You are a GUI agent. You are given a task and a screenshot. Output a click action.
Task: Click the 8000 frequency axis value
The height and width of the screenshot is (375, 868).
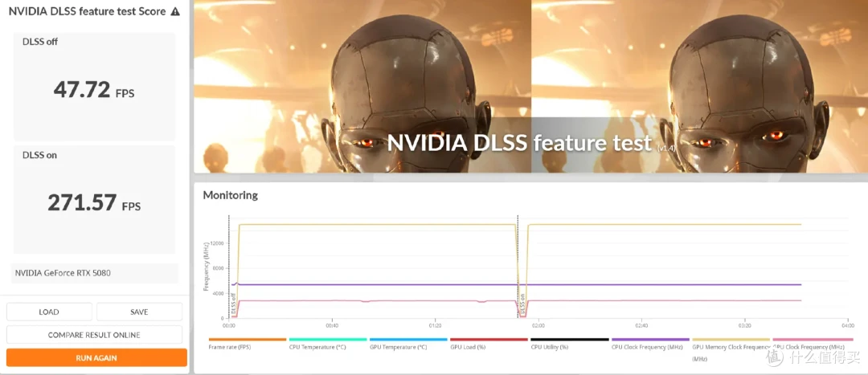click(x=218, y=268)
